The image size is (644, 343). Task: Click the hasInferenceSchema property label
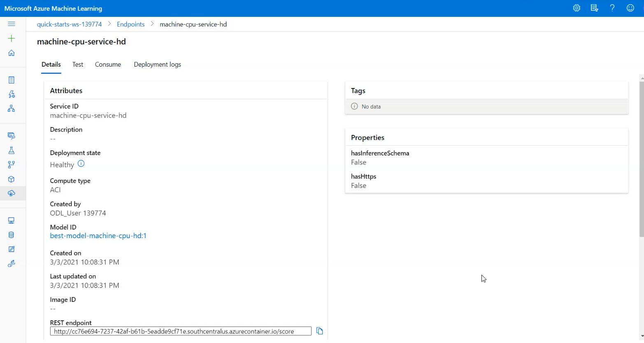point(380,153)
